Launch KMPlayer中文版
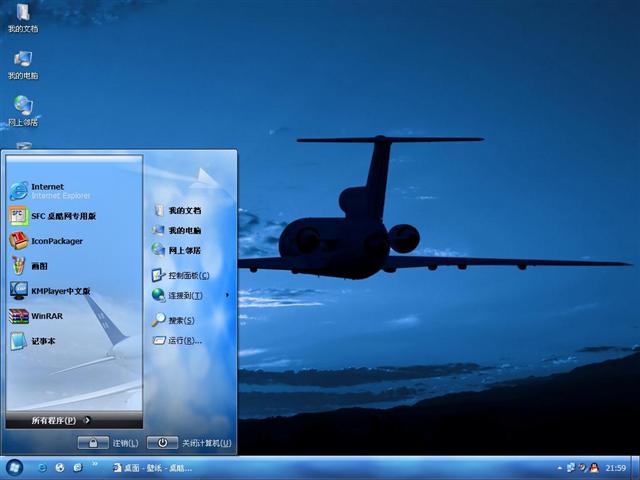This screenshot has width=640, height=480. (75, 291)
